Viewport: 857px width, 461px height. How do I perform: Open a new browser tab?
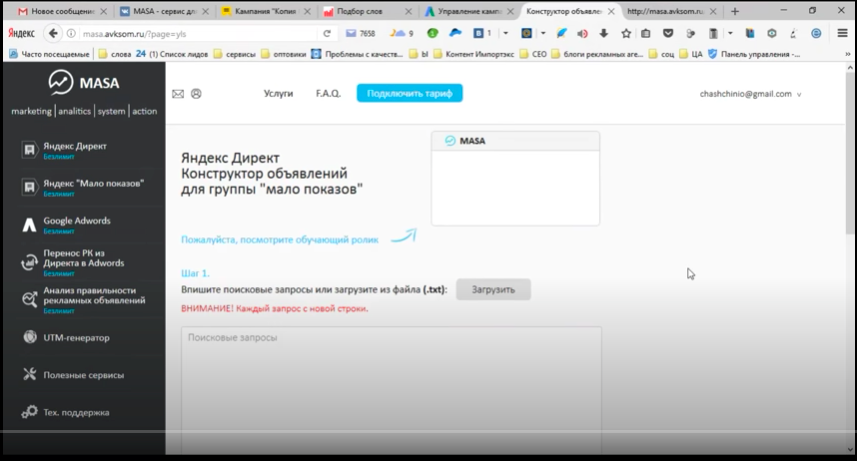click(735, 11)
